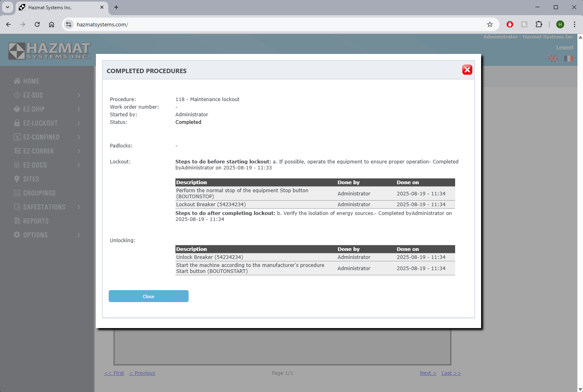This screenshot has height=392, width=583.
Task: Click the blue Close button
Action: click(148, 296)
